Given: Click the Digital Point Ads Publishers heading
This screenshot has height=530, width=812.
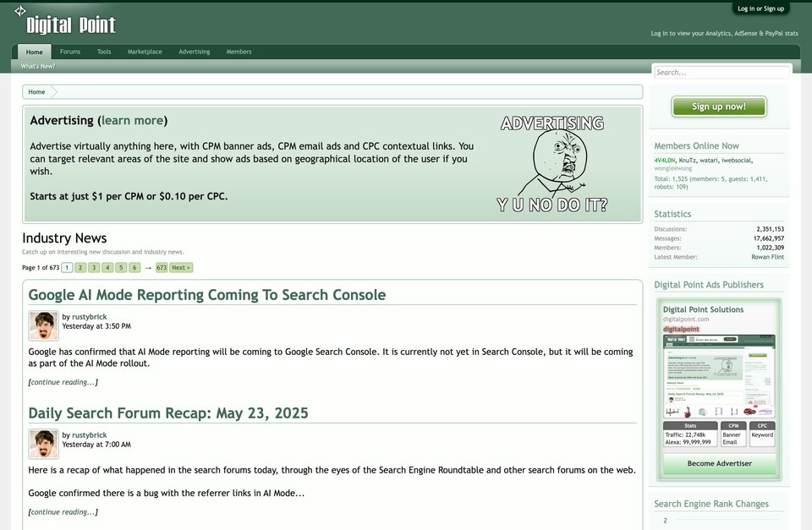Looking at the screenshot, I should 709,285.
